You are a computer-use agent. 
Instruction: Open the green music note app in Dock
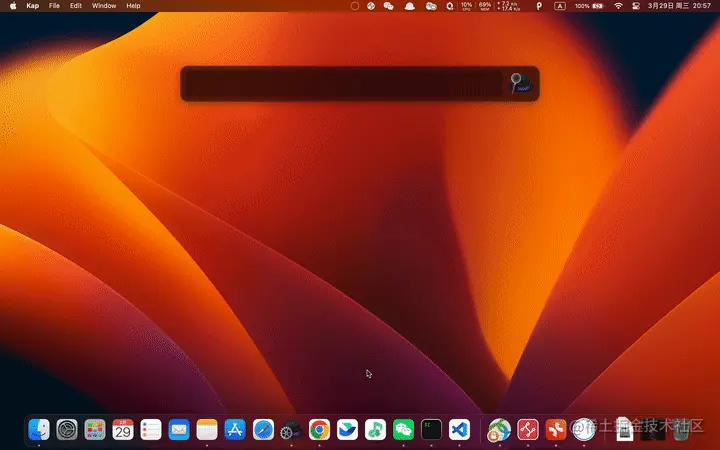pyautogui.click(x=375, y=430)
